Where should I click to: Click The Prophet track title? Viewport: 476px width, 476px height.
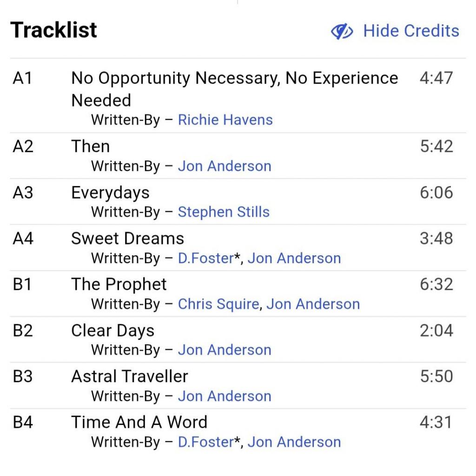(x=119, y=284)
